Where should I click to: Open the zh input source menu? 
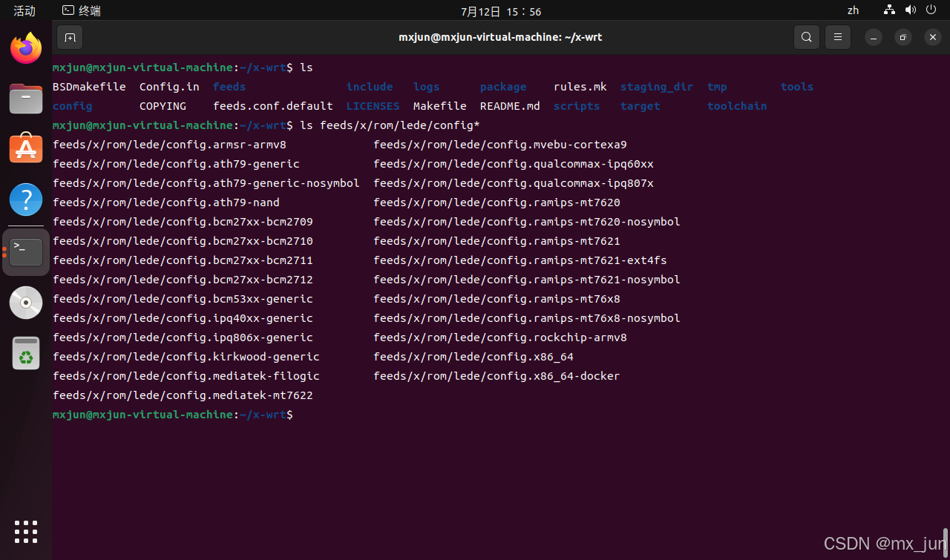coord(853,10)
